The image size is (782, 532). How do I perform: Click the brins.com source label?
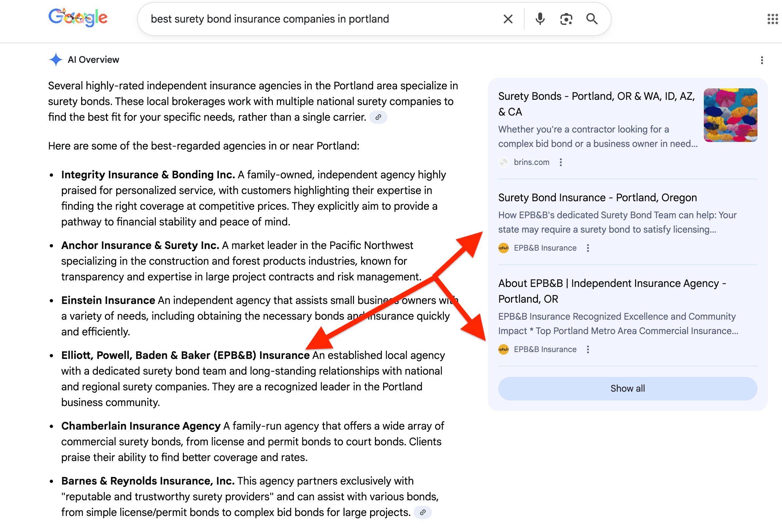coord(531,162)
